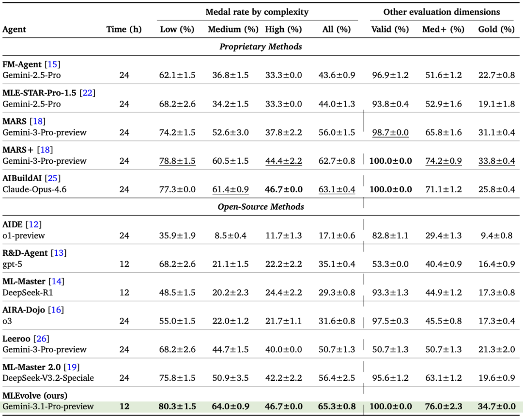Viewport: 523px width, 420px height.
Task: Click the 52.6±3.0 Medium cell
Action: (231, 132)
